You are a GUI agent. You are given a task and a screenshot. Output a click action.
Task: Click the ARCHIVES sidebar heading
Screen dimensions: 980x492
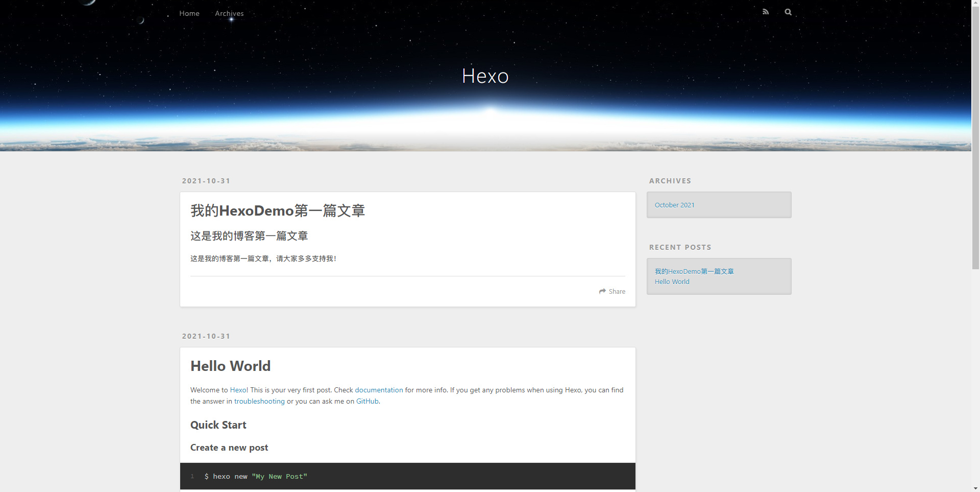coord(670,181)
